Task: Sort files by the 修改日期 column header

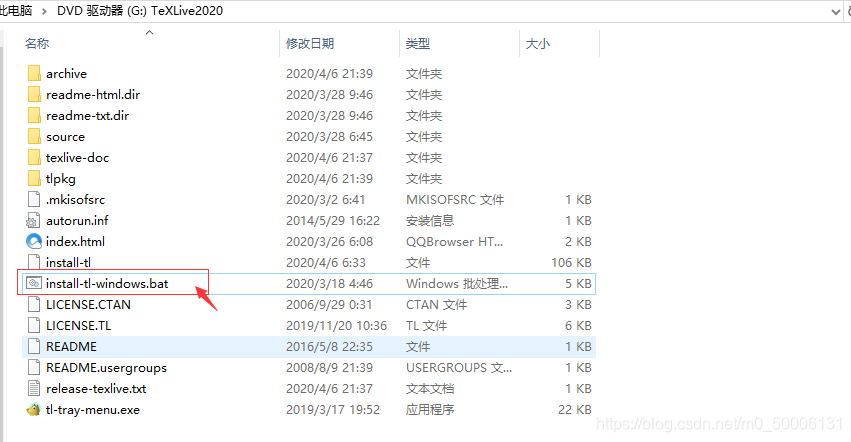Action: pos(310,43)
